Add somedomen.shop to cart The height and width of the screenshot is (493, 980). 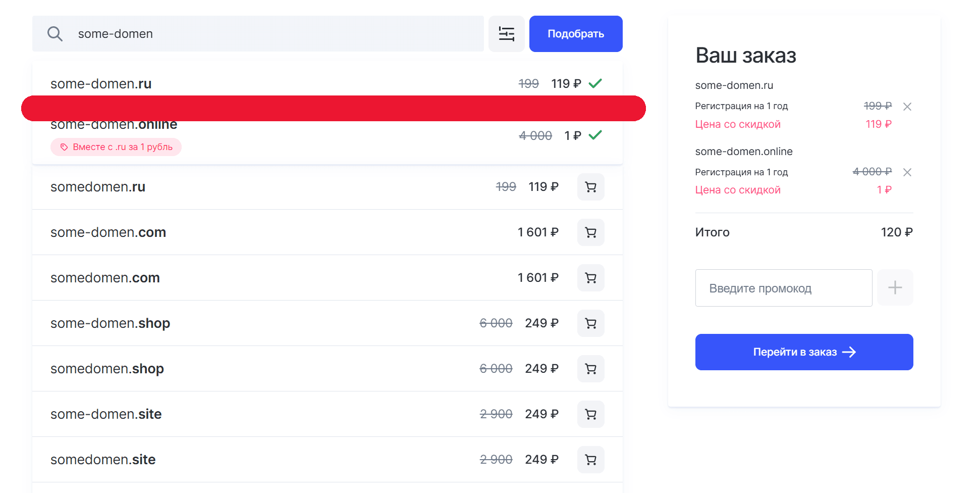tap(591, 369)
